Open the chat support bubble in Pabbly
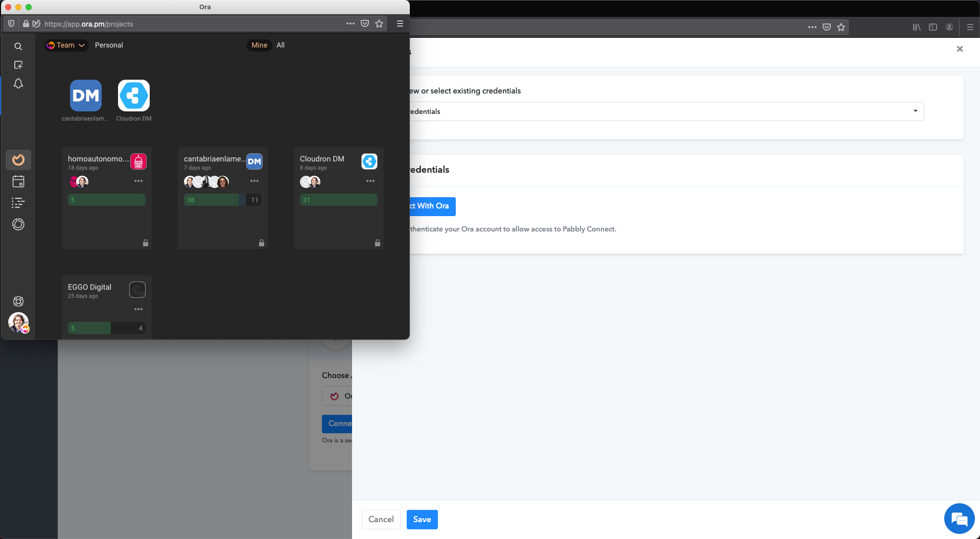Viewport: 980px width, 539px height. pos(960,519)
